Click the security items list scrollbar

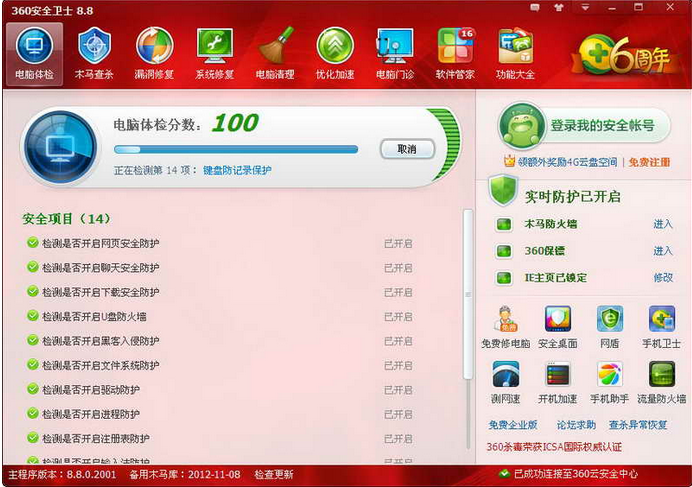click(x=468, y=294)
